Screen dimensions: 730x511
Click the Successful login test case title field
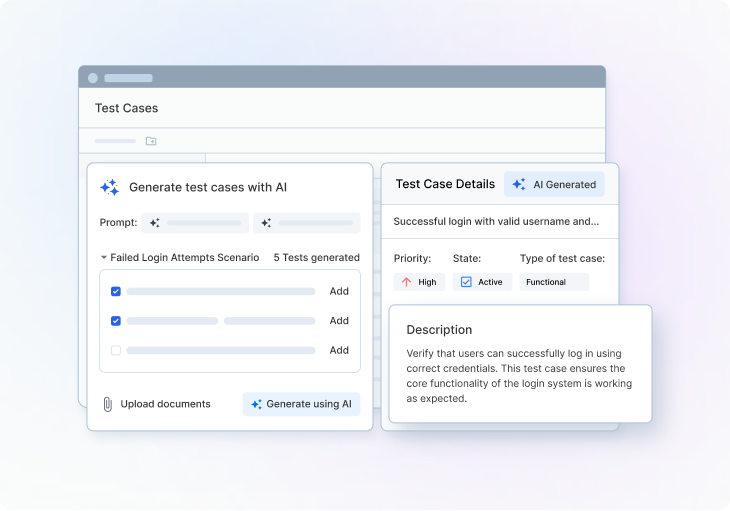tap(497, 221)
